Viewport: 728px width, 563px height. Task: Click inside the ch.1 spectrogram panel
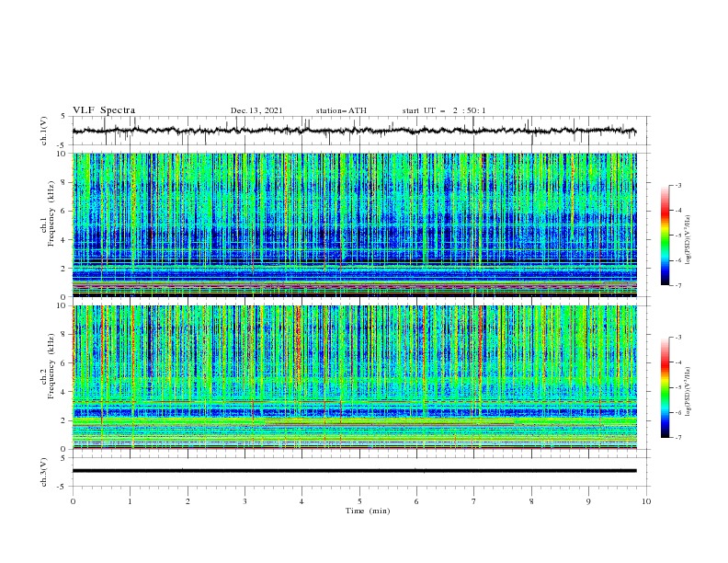click(354, 224)
